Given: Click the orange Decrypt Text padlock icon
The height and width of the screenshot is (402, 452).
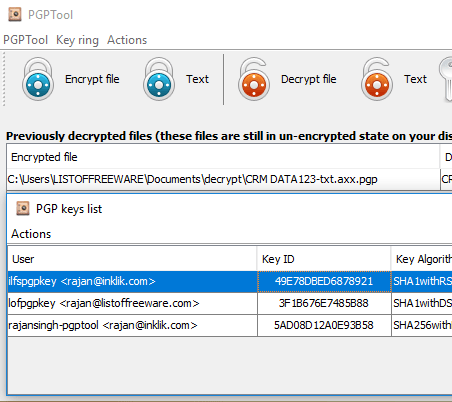Looking at the screenshot, I should coord(376,79).
